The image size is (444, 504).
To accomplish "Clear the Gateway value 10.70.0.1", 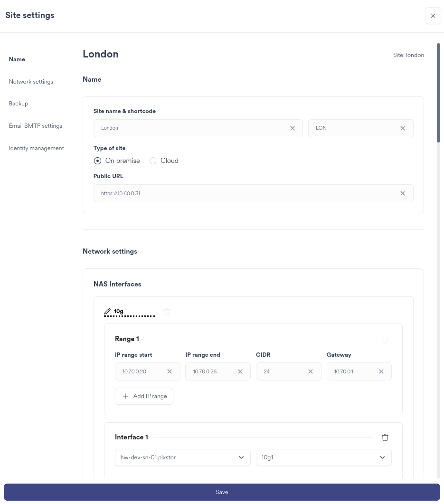I will 381,371.
